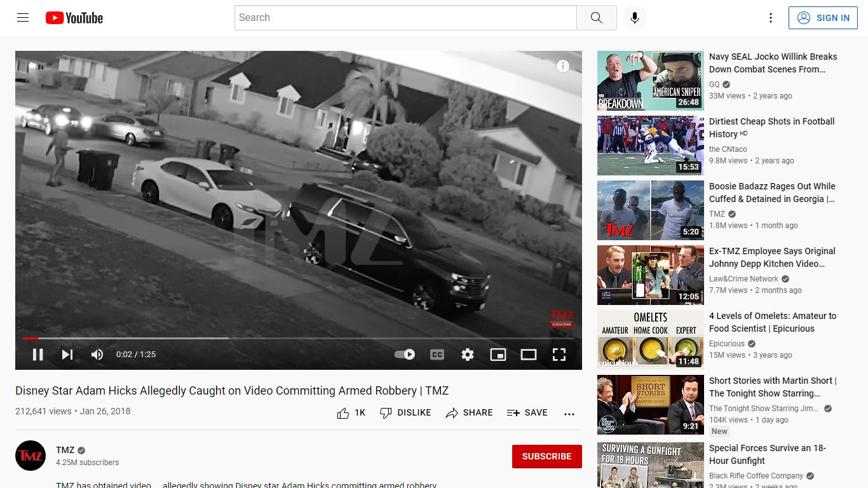The height and width of the screenshot is (488, 868).
Task: Open title 'Navy SEAL Jocko Willink Breaks Down'
Action: pos(773,63)
